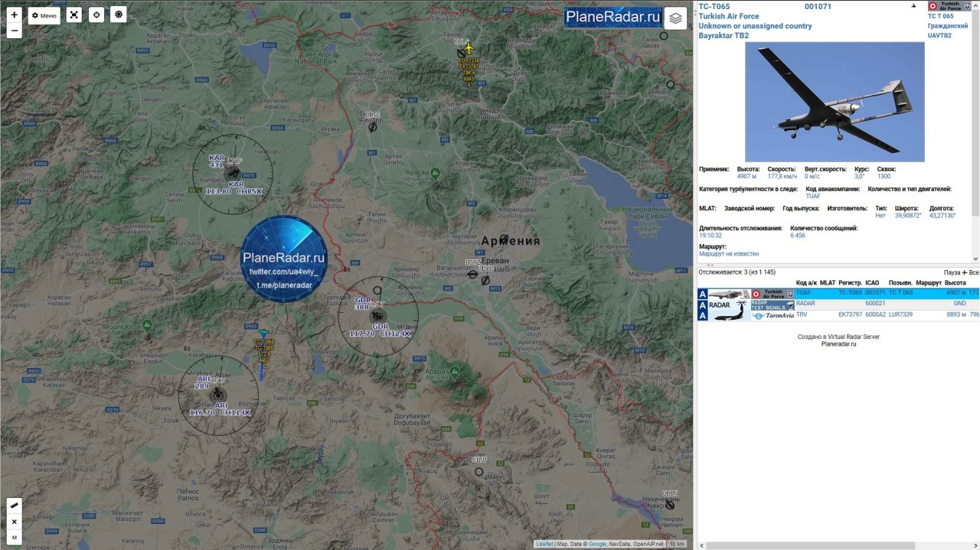The height and width of the screenshot is (550, 980).
Task: Open the map layers selector
Action: pos(675,18)
